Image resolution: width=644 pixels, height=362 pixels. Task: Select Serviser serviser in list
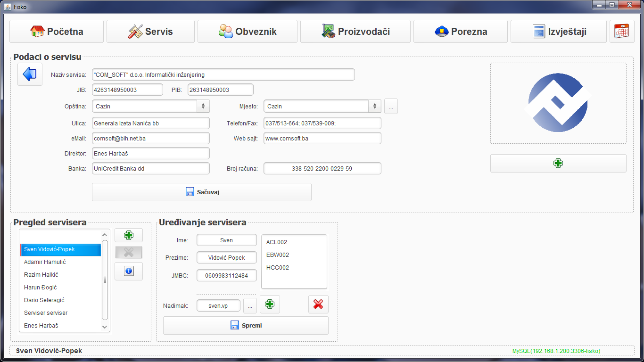60,313
